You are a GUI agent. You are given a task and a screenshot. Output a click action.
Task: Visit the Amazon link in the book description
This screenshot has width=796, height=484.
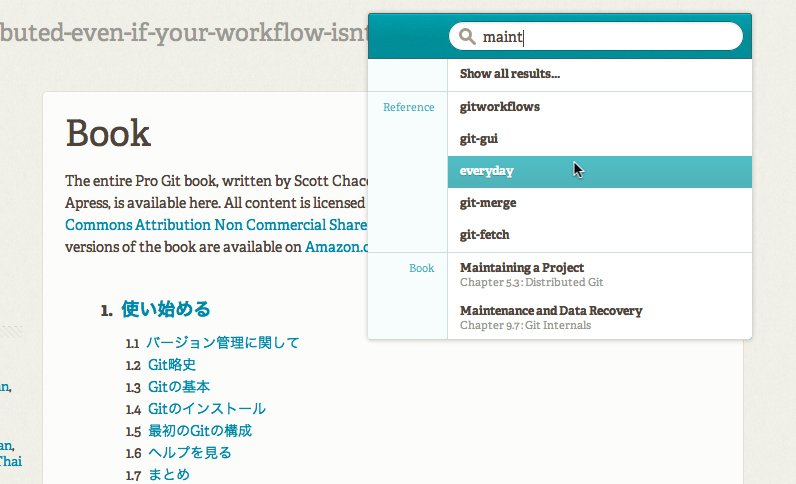(337, 246)
